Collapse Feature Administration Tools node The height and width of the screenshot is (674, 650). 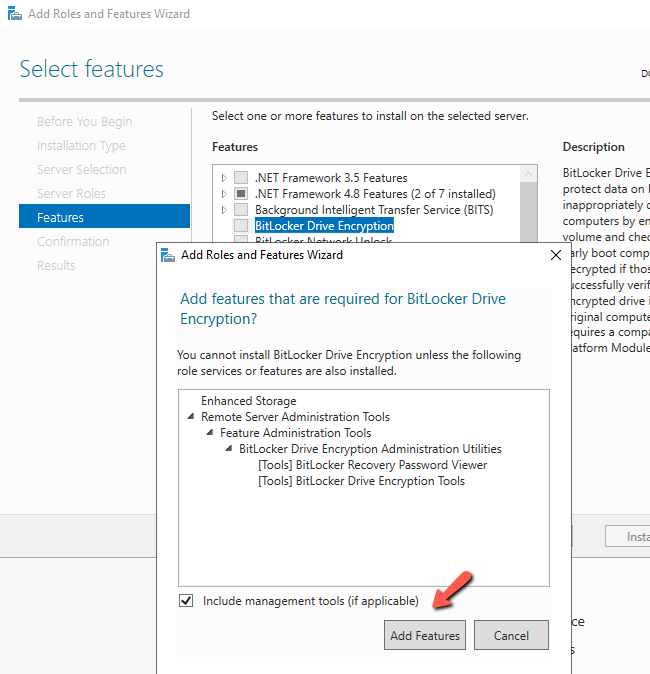(x=210, y=432)
